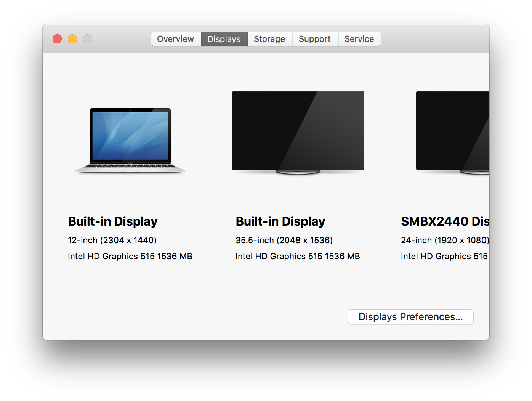
Task: Click the 35.5-inch display monitor image
Action: click(x=298, y=133)
